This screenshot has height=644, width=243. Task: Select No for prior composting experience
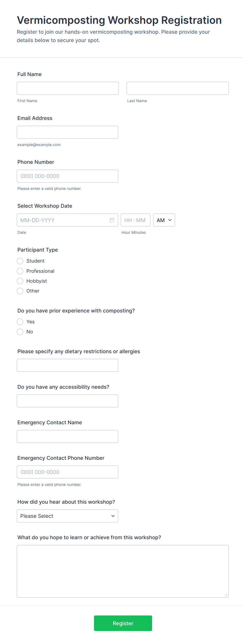click(20, 332)
